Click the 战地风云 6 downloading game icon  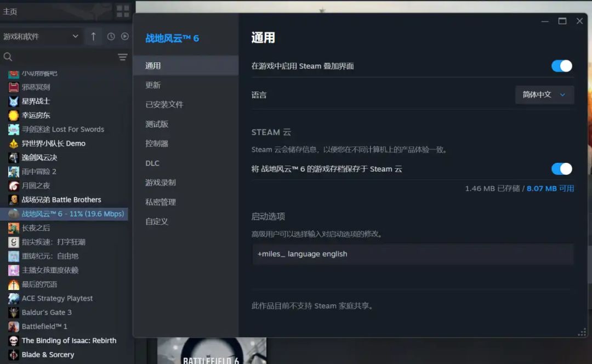pyautogui.click(x=14, y=214)
